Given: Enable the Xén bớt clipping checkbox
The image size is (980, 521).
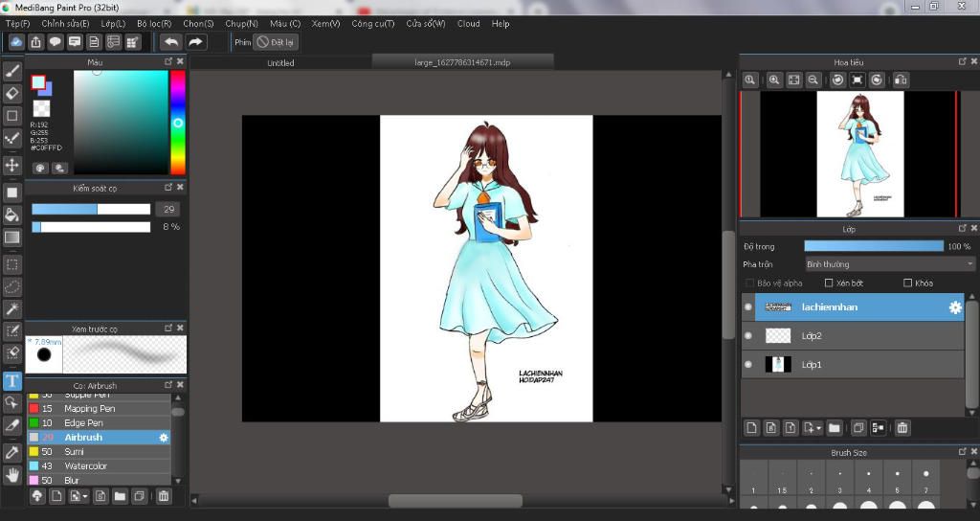Looking at the screenshot, I should point(829,283).
